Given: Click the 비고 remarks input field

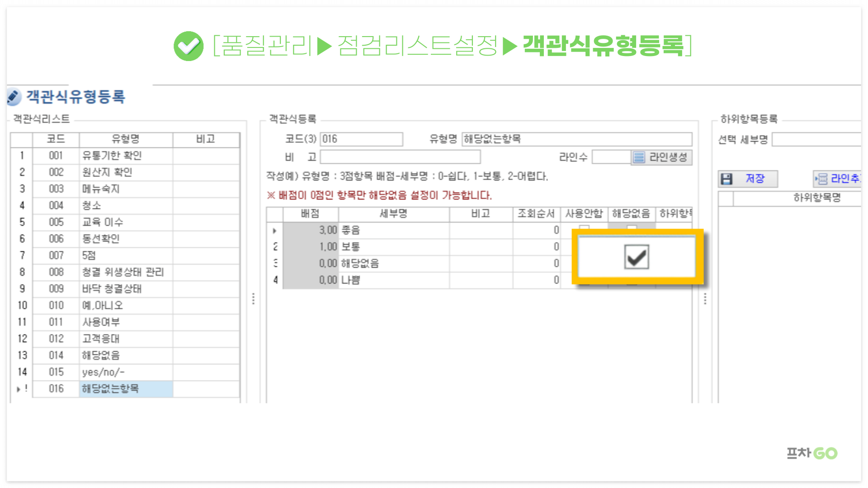Looking at the screenshot, I should pyautogui.click(x=400, y=157).
